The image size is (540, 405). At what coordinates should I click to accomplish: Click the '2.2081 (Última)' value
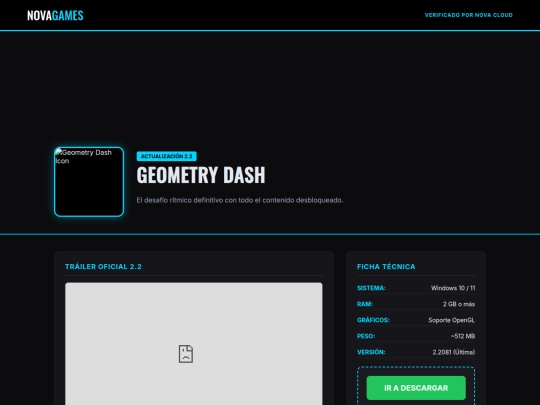coord(454,352)
